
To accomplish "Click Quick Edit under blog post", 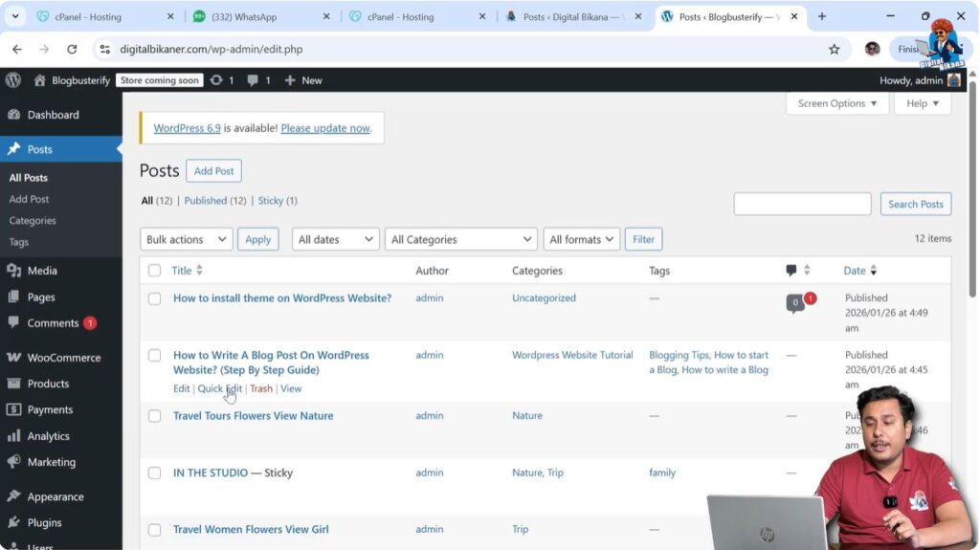I will coord(219,388).
